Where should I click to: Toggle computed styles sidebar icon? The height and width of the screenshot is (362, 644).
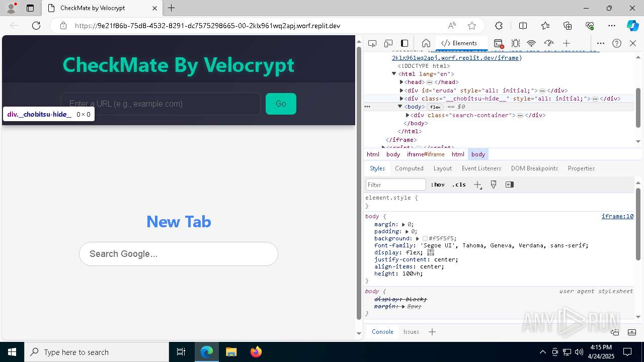coord(510,185)
